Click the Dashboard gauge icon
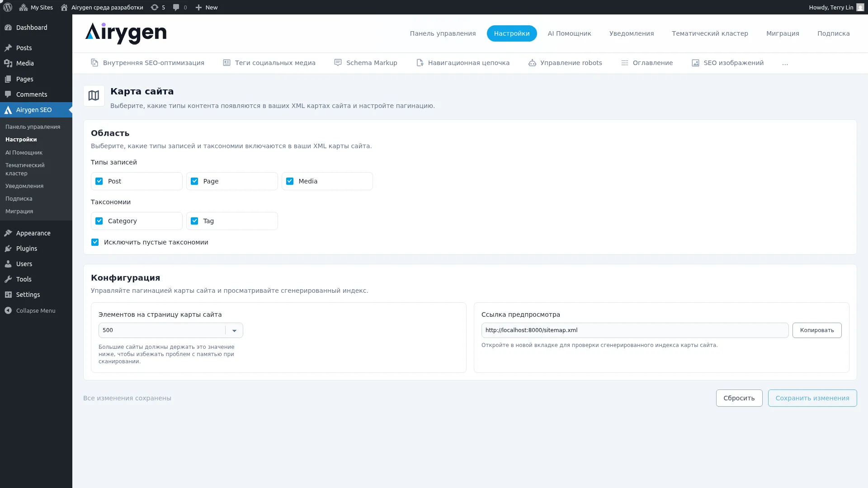Viewport: 868px width, 488px height. pyautogui.click(x=8, y=28)
